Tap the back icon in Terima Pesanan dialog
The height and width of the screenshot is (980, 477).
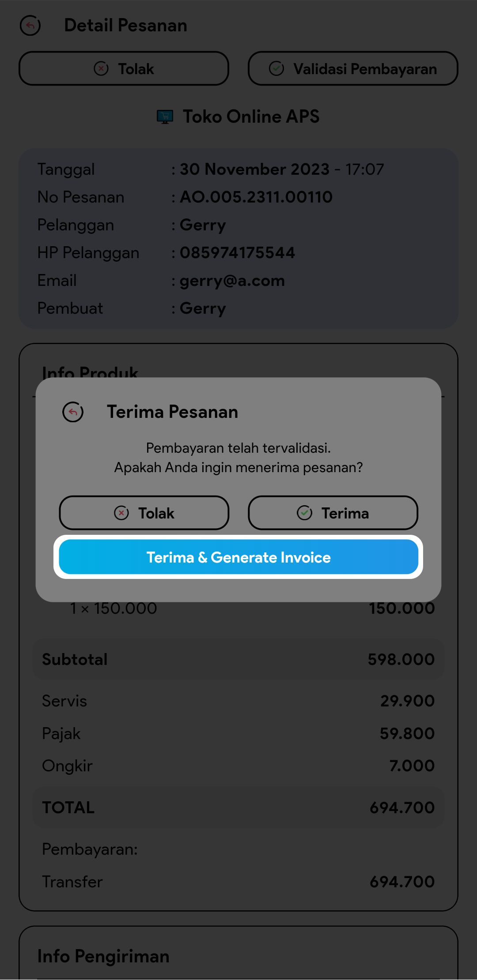[x=73, y=412]
